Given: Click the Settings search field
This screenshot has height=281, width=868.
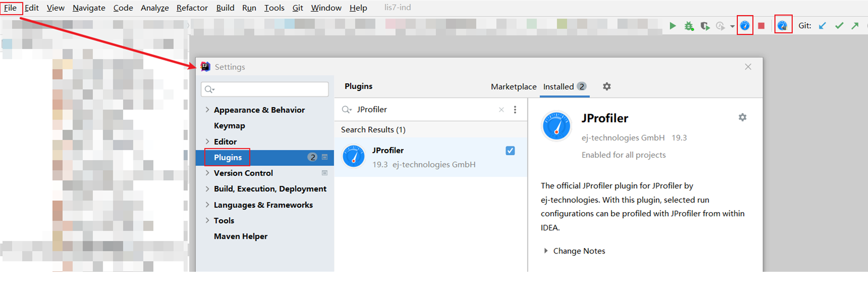Looking at the screenshot, I should click(265, 89).
